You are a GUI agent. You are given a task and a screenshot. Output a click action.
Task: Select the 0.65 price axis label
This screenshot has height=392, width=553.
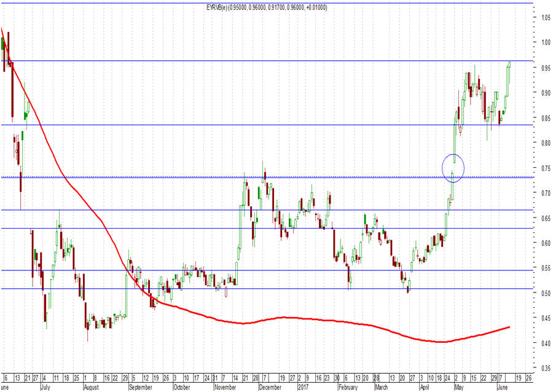pos(546,218)
